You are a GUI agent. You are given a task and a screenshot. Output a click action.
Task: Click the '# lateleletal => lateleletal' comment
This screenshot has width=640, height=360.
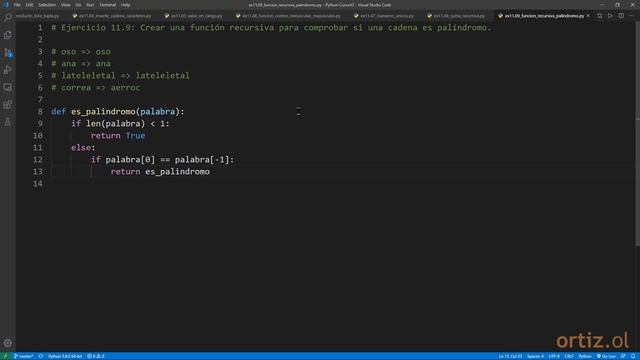[x=120, y=76]
